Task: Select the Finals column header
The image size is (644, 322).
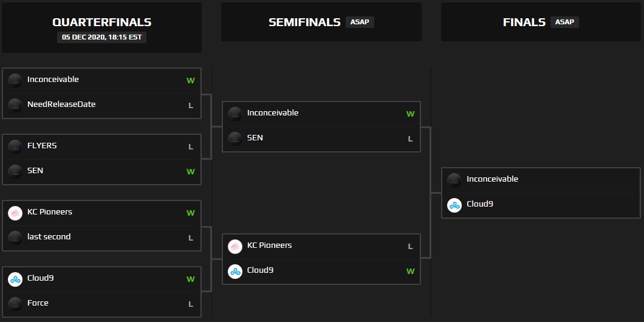Action: [x=524, y=22]
